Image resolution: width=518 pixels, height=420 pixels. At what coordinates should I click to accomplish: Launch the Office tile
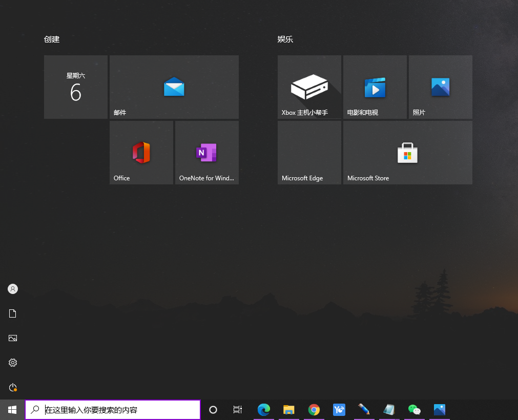[141, 153]
